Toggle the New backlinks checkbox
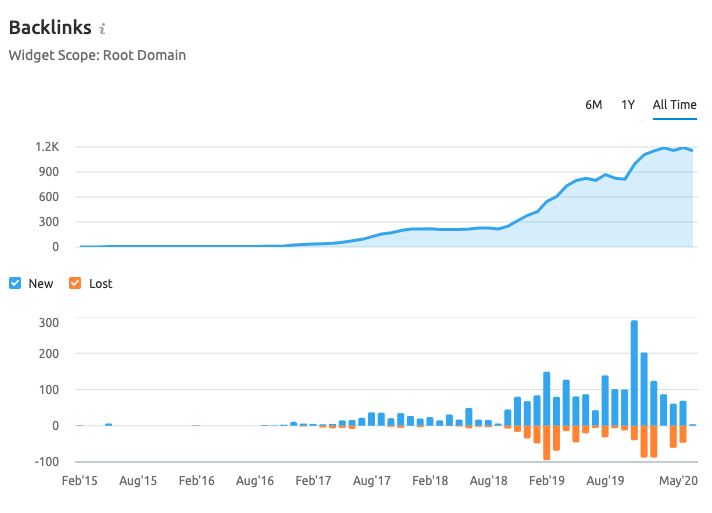712x513 pixels. pos(14,283)
